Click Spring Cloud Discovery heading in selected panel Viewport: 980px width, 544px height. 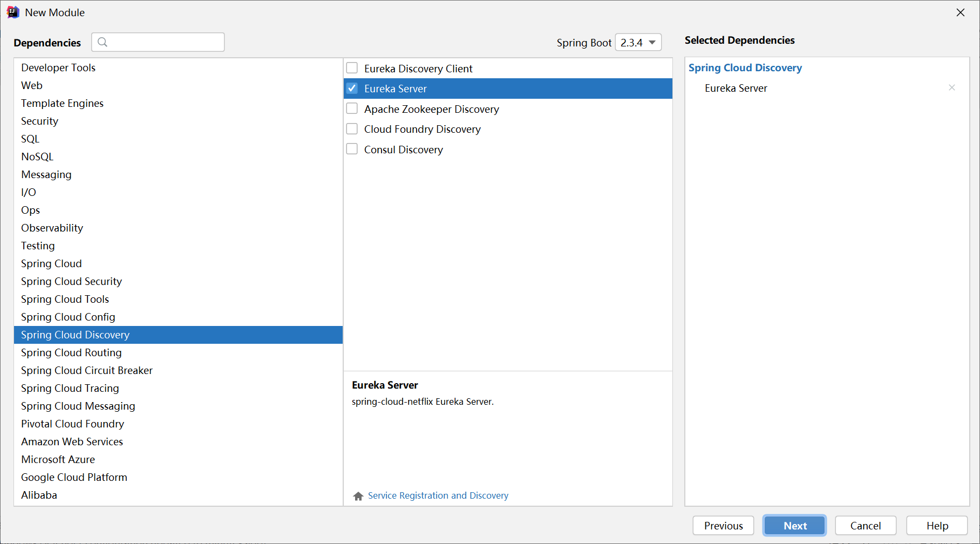coord(745,67)
